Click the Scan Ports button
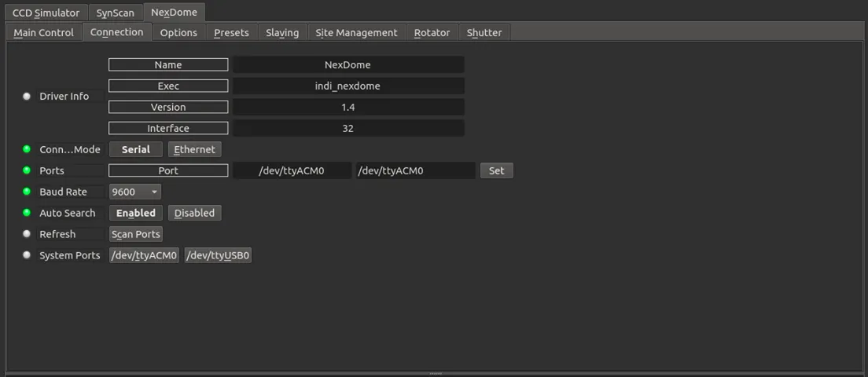The width and height of the screenshot is (868, 377). [136, 234]
